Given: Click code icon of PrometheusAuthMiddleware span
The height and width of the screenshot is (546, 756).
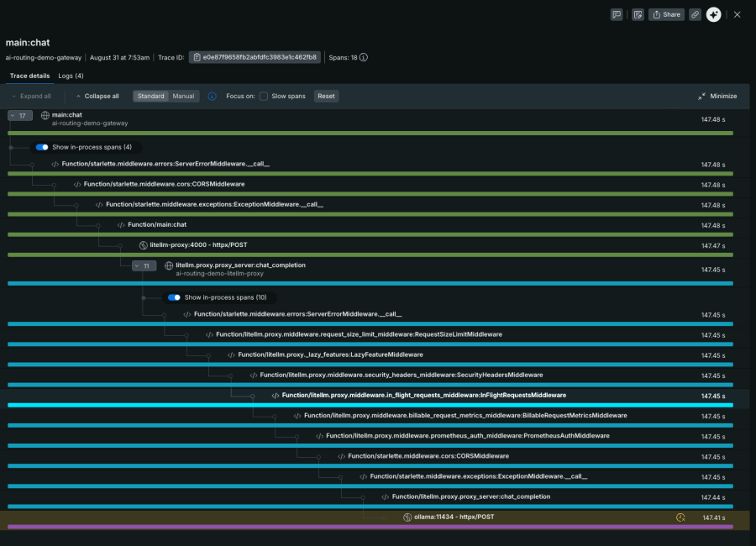Looking at the screenshot, I should [x=319, y=436].
